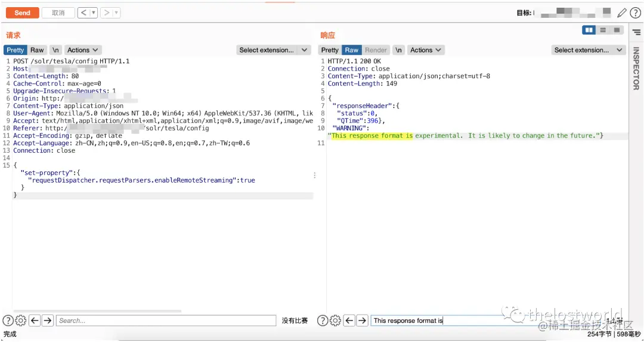
Task: Click the request Search input field
Action: (x=166, y=321)
